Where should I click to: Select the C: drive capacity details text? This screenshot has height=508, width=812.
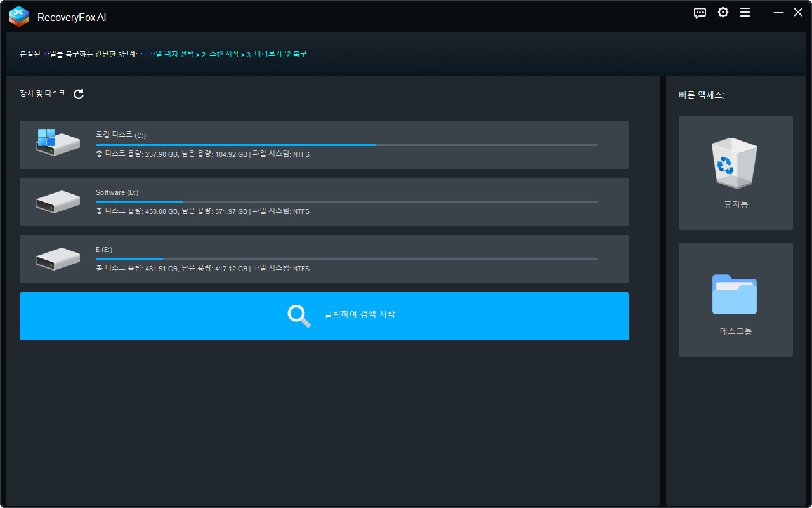coord(202,154)
